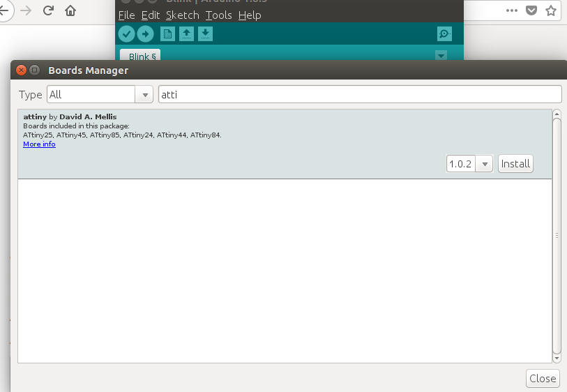Open the File menu in Arduino
The width and height of the screenshot is (567, 392).
click(x=126, y=15)
